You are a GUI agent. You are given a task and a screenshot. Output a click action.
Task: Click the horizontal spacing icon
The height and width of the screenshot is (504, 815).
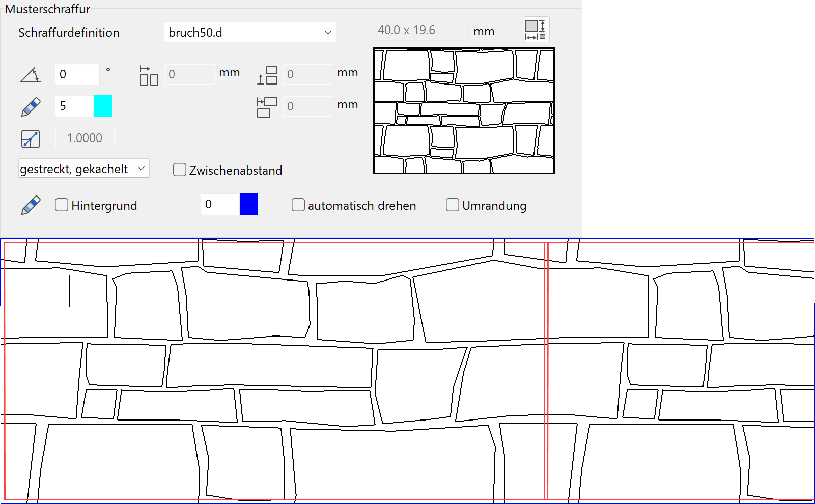(148, 74)
